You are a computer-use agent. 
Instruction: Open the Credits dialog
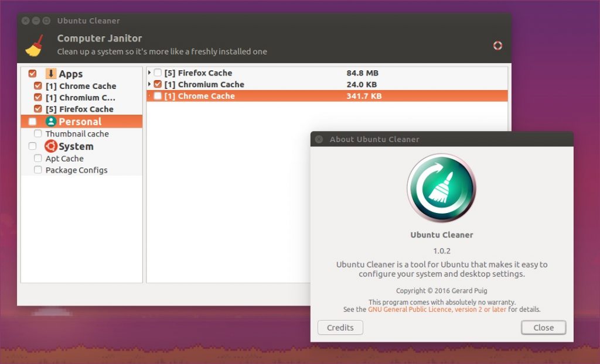coord(340,327)
